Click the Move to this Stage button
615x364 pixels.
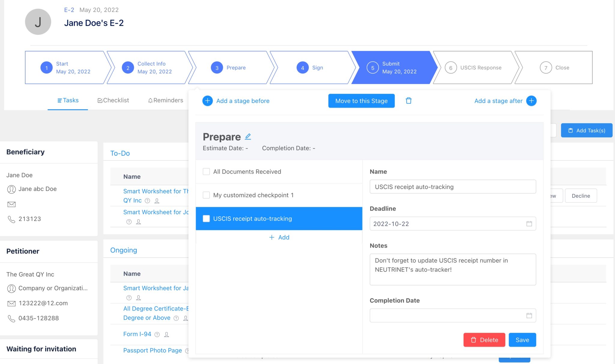(x=361, y=101)
